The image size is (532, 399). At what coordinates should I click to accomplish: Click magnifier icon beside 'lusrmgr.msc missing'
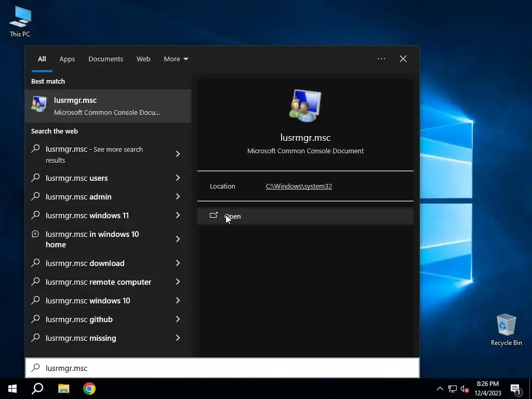coord(35,338)
